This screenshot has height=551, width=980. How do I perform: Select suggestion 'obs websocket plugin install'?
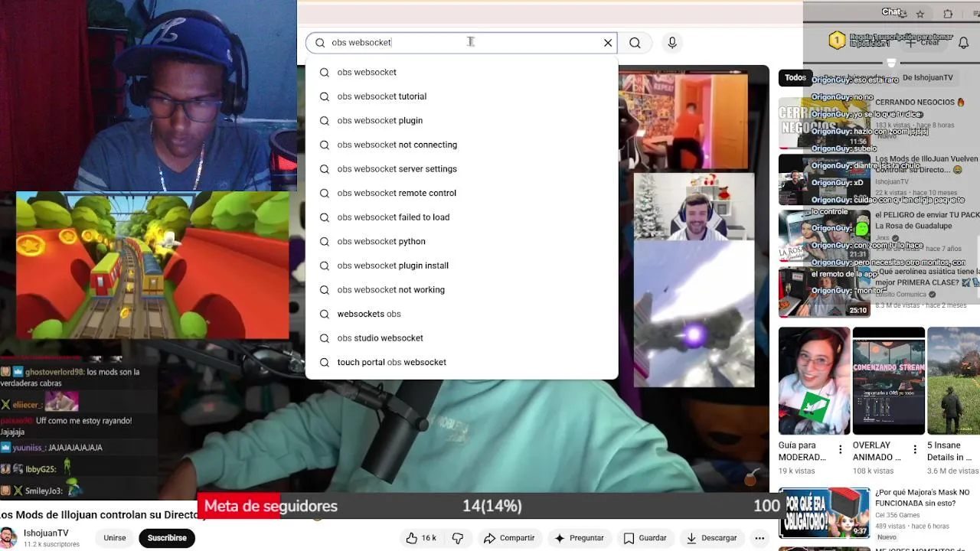[462, 266]
